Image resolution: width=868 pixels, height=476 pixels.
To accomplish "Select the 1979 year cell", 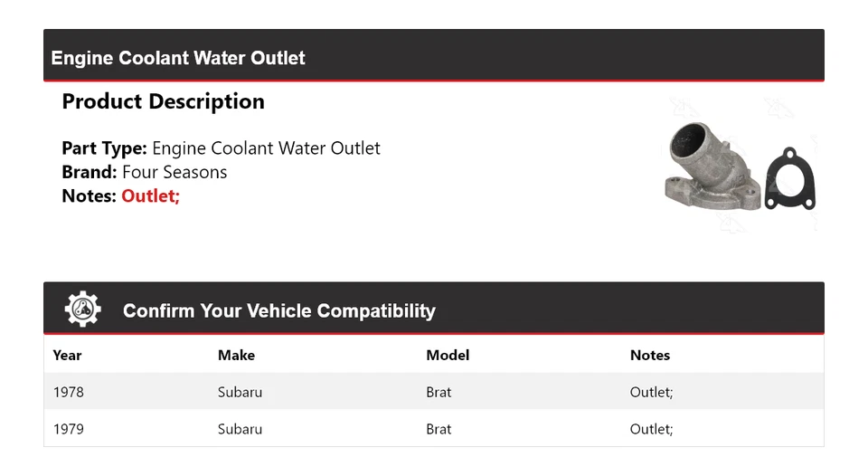I will (69, 429).
